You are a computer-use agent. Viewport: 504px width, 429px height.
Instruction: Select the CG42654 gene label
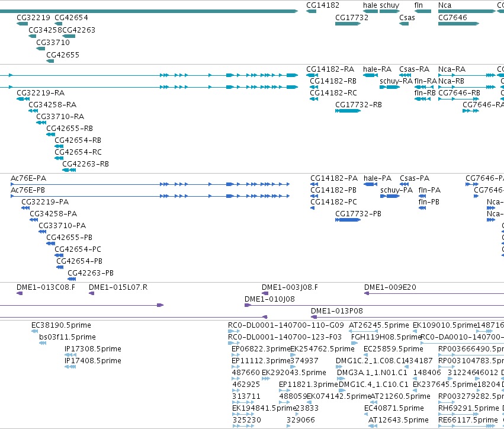[71, 18]
